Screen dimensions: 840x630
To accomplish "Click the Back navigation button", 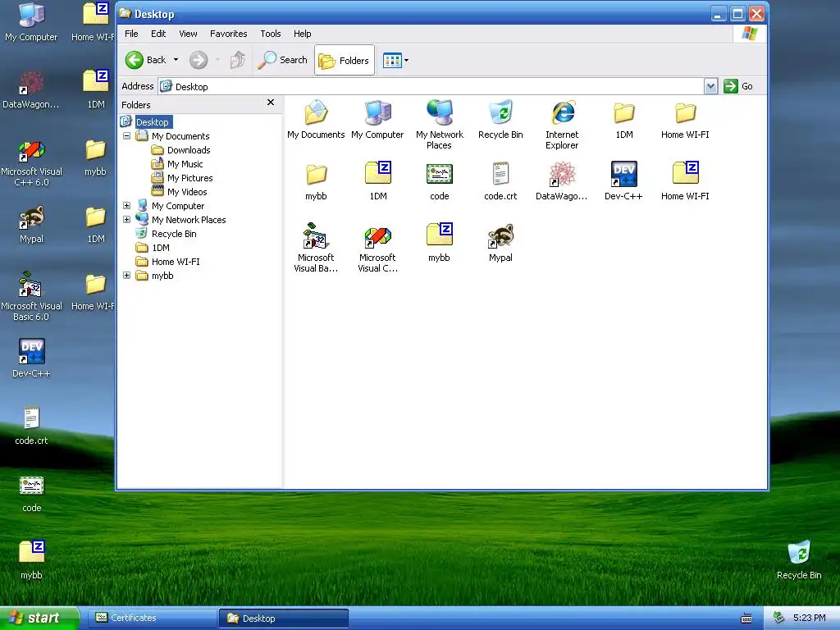I will [146, 60].
